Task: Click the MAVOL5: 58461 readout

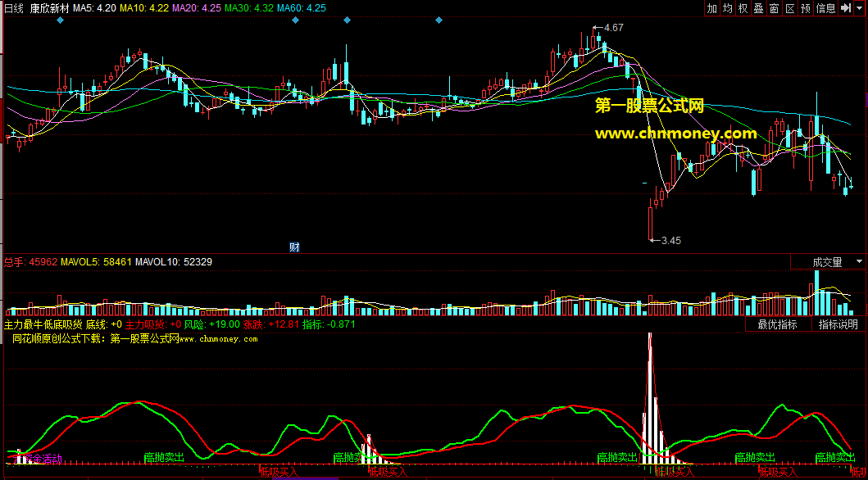Action: (x=97, y=261)
